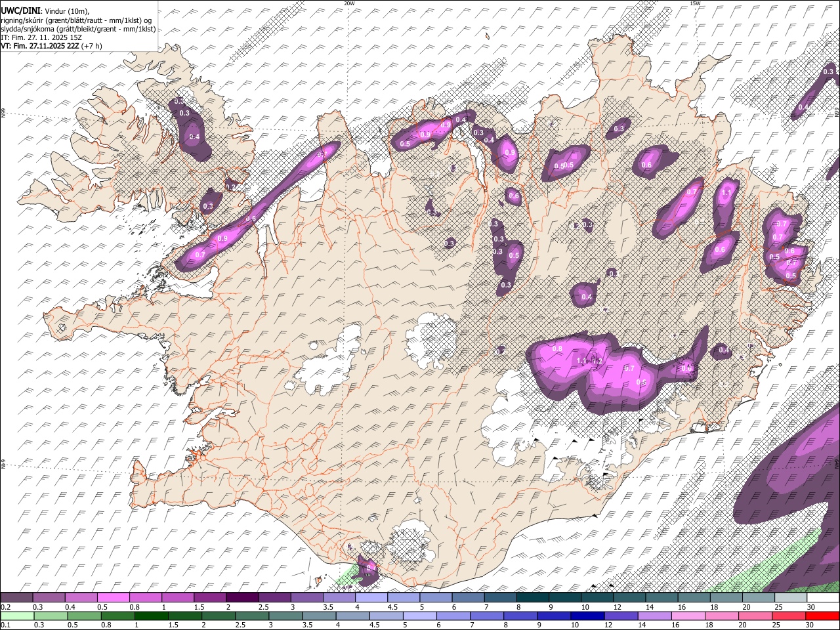Click the 20W longitude label on the top edge

click(349, 3)
